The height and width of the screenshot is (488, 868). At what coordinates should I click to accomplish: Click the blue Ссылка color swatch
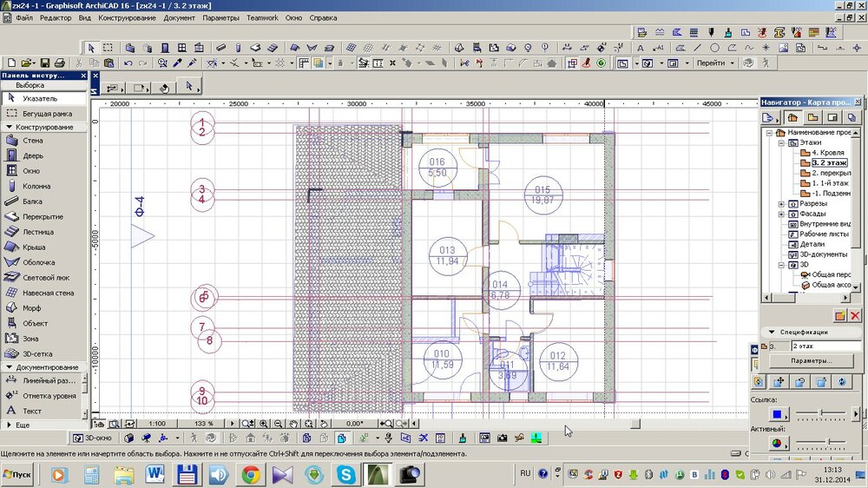[x=777, y=413]
